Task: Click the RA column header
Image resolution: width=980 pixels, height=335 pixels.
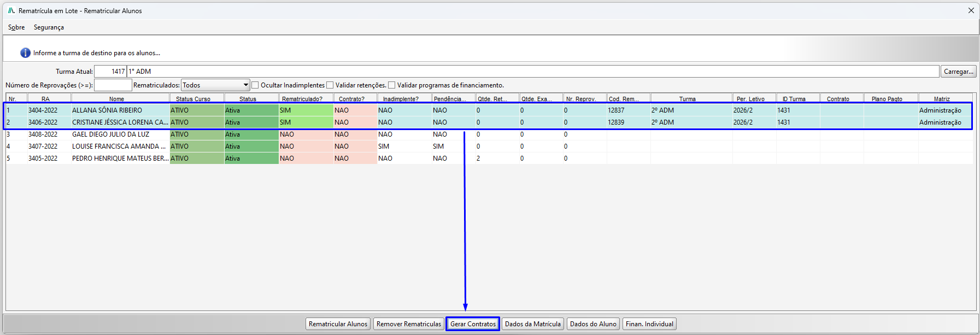Action: coord(49,99)
